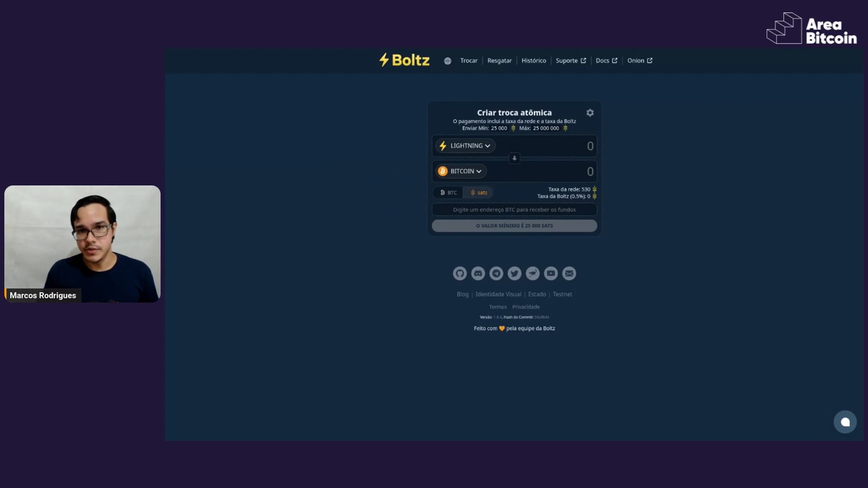The height and width of the screenshot is (488, 868).
Task: Open the YouTube icon link
Action: pos(551,273)
